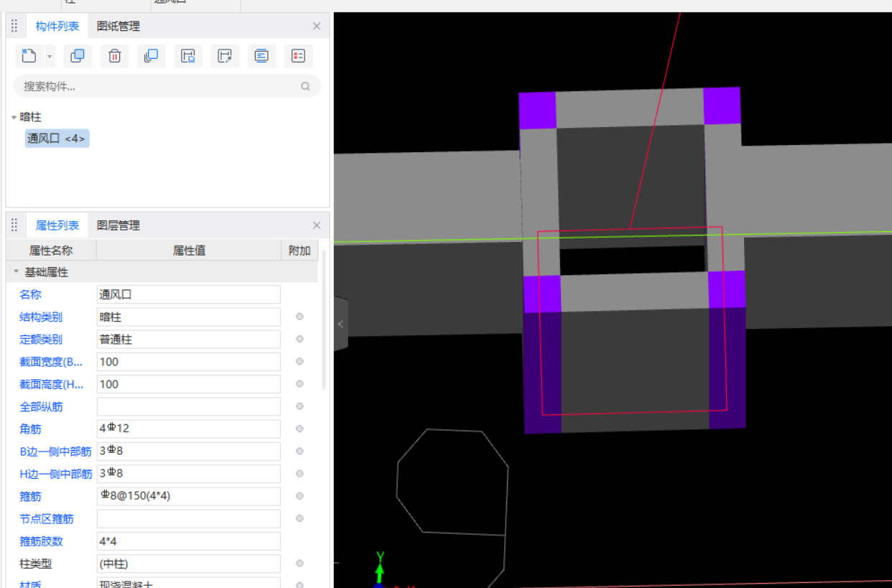The image size is (892, 588).
Task: Click the Extract component archive icon
Action: pos(225,56)
